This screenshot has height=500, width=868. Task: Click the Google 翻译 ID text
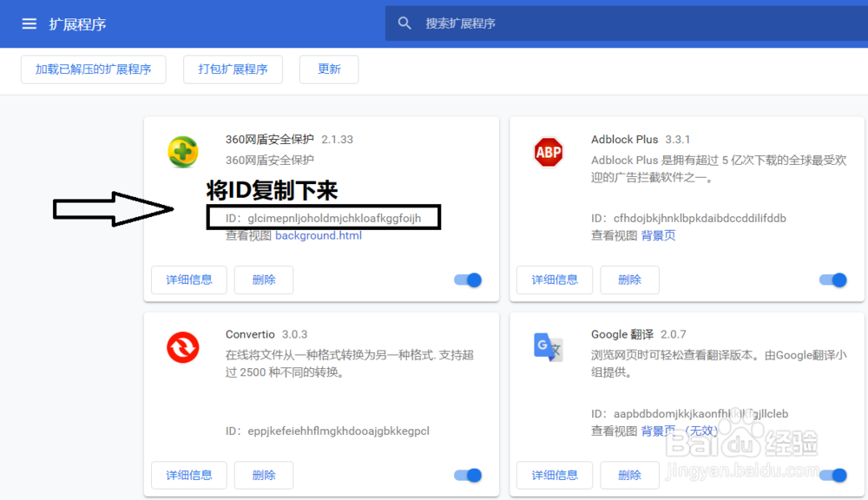pos(690,413)
